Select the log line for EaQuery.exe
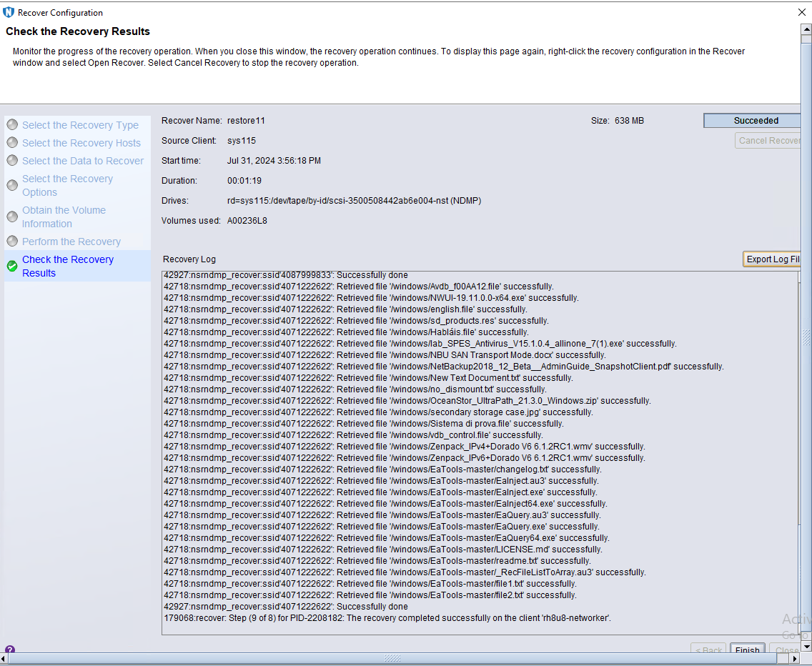The width and height of the screenshot is (812, 666). [382, 526]
